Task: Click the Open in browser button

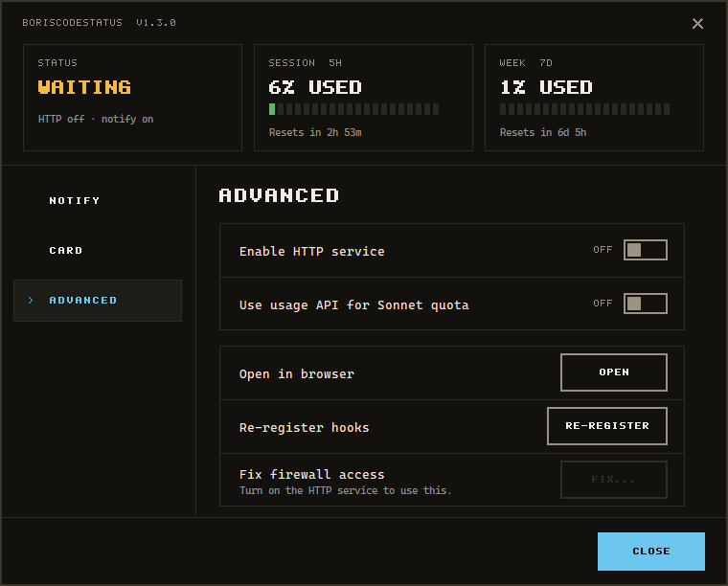Action: [x=614, y=372]
